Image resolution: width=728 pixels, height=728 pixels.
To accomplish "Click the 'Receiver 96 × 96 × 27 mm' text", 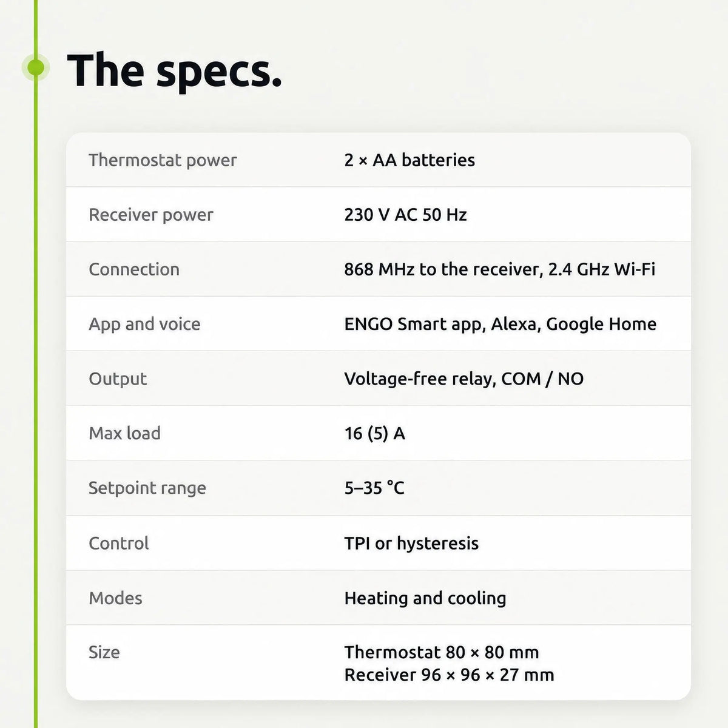I will [x=449, y=675].
